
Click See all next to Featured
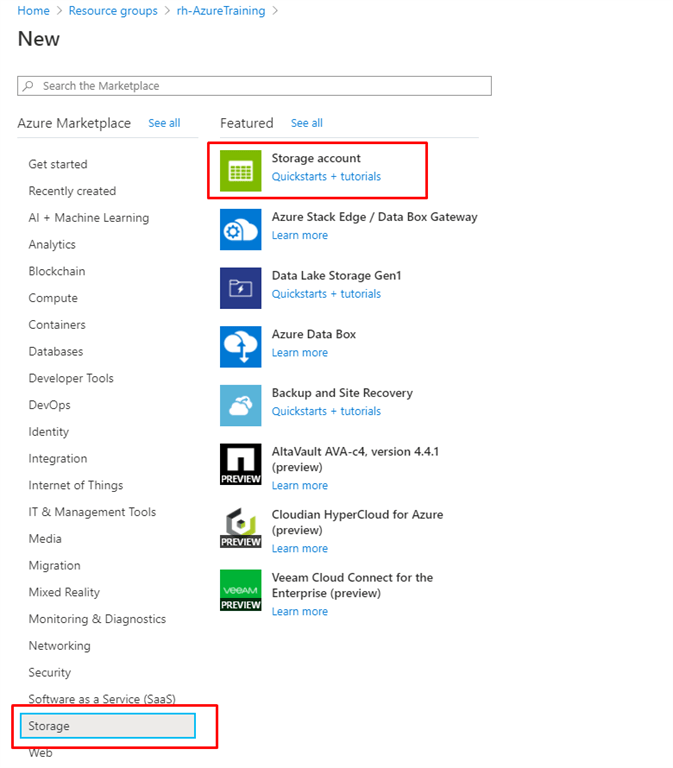(307, 123)
